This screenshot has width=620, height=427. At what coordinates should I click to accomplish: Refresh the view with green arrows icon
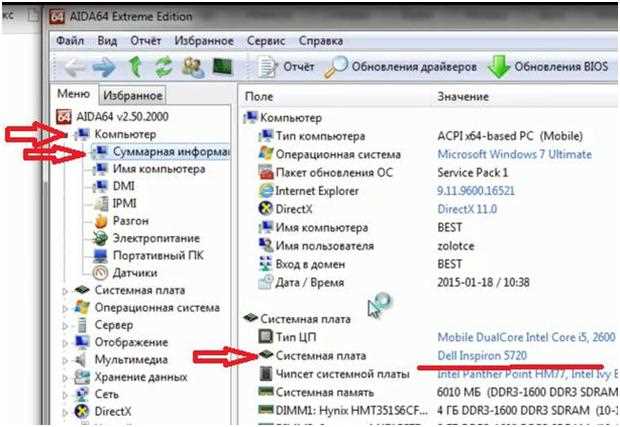coord(164,67)
